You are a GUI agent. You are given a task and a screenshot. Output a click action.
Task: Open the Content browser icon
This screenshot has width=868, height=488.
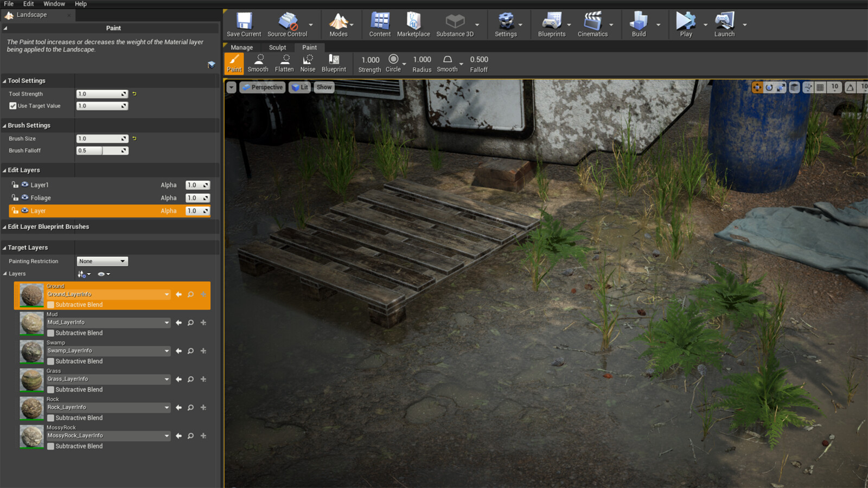(x=380, y=22)
